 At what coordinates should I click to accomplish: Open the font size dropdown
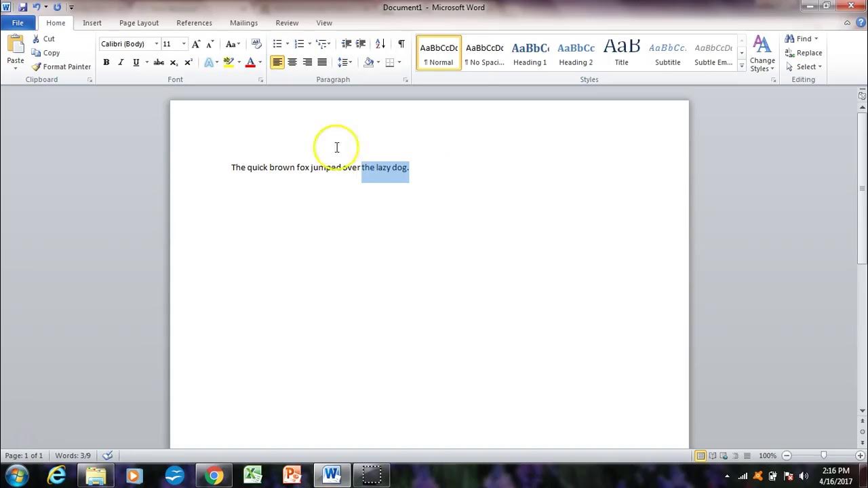182,43
